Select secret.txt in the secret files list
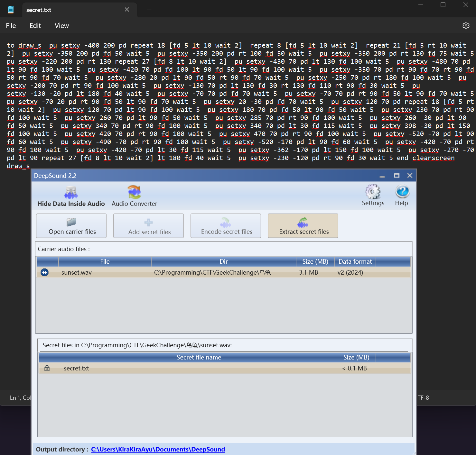 (x=225, y=368)
